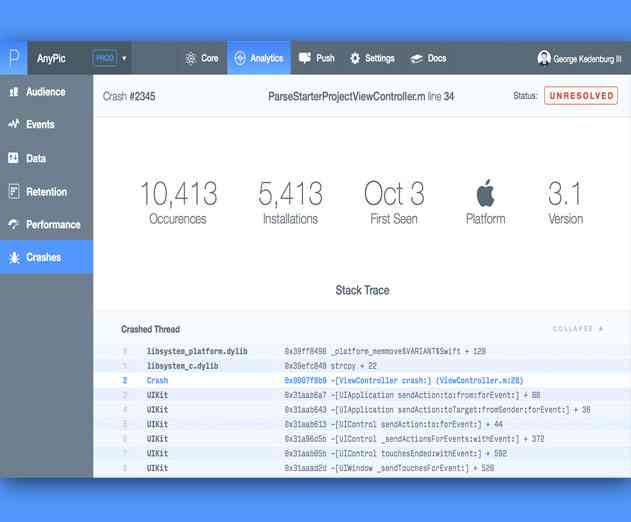The height and width of the screenshot is (522, 631).
Task: Select UIApplication sendAction:toTarget:fromSender:forEvent: row
Action: [362, 410]
